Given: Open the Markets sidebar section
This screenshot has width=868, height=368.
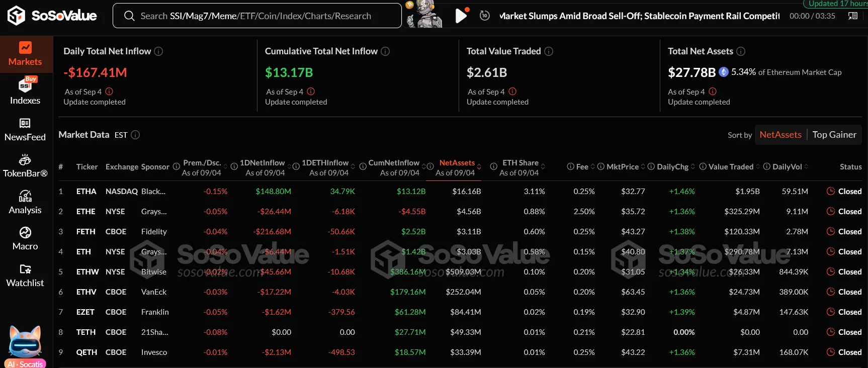Looking at the screenshot, I should [x=25, y=54].
